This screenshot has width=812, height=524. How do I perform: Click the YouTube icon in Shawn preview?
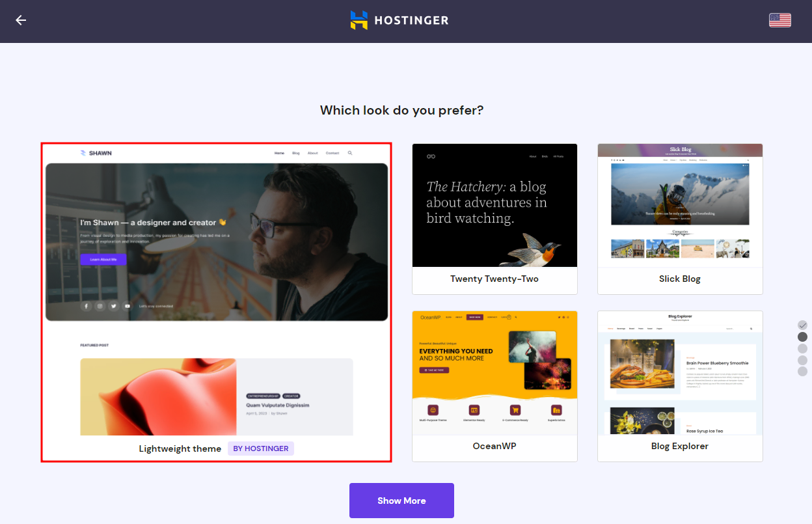pos(128,306)
